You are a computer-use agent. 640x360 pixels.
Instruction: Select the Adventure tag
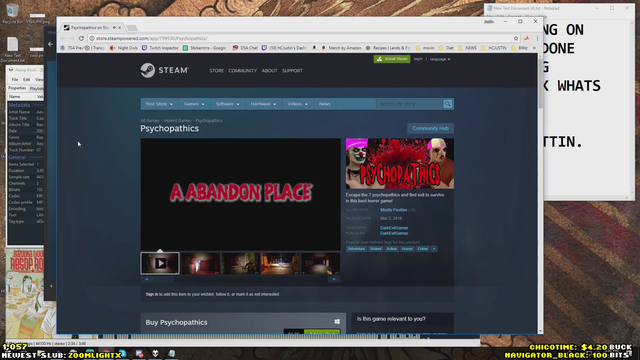pyautogui.click(x=356, y=249)
